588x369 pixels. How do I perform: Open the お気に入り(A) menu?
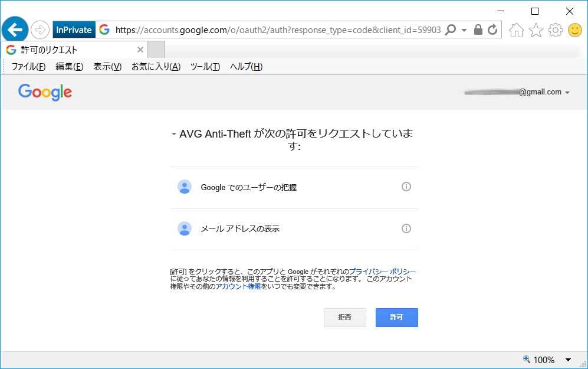point(156,67)
